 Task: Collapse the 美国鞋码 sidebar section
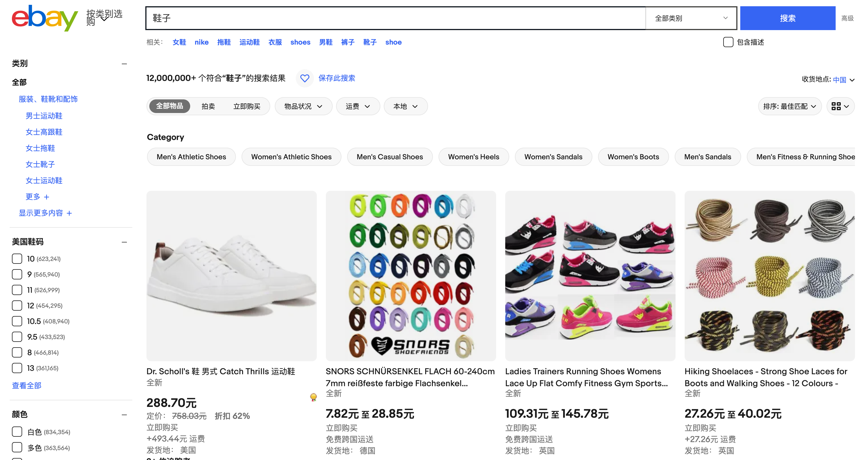(x=124, y=242)
